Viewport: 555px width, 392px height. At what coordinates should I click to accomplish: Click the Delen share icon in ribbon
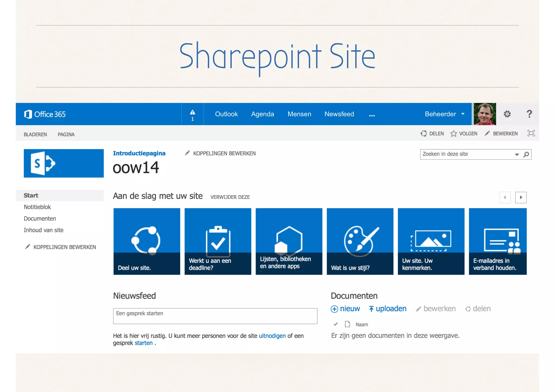click(424, 134)
